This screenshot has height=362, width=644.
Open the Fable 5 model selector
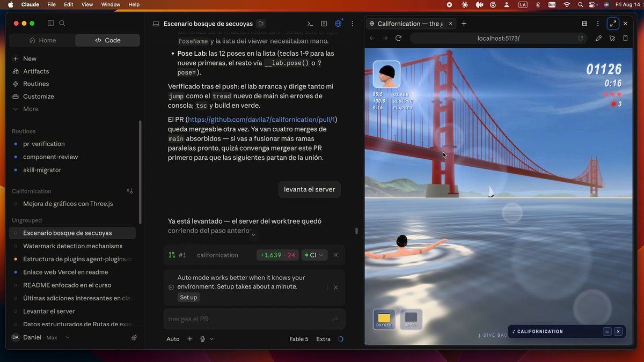(x=299, y=339)
